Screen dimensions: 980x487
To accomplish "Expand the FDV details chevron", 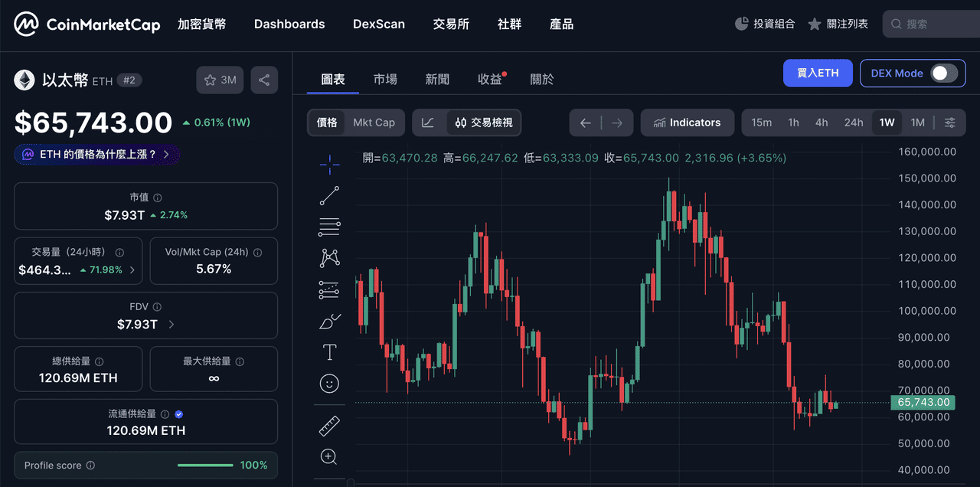I will click(171, 325).
